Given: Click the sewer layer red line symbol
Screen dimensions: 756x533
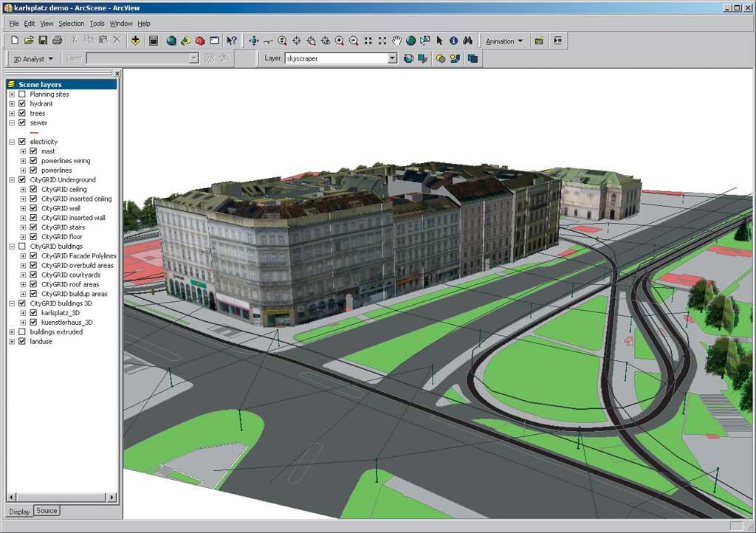Looking at the screenshot, I should (34, 133).
